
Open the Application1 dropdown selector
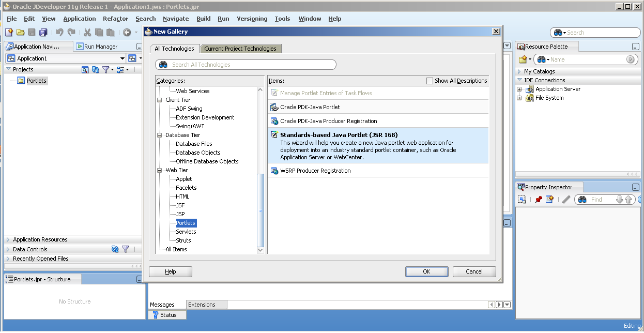tap(122, 58)
